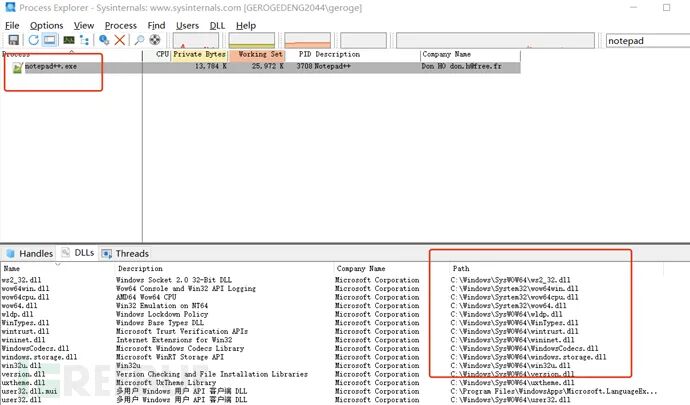Select wldp.dll in the DLL list
Screen dimensions: 690x405
point(18,314)
